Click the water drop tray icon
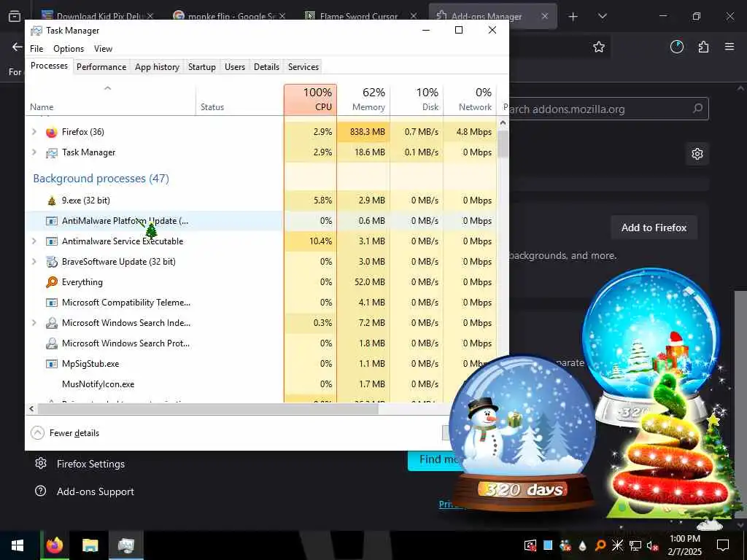The width and height of the screenshot is (747, 560). pyautogui.click(x=582, y=545)
